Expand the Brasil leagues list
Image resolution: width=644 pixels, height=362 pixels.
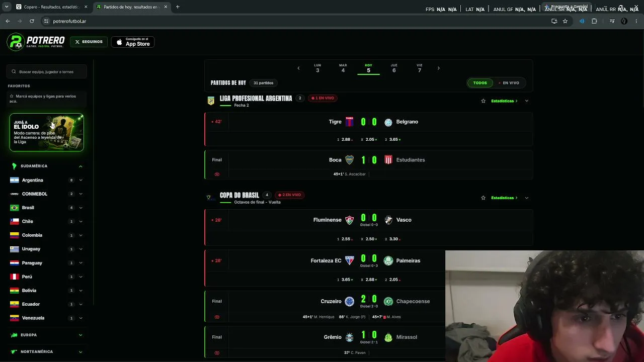click(x=80, y=208)
